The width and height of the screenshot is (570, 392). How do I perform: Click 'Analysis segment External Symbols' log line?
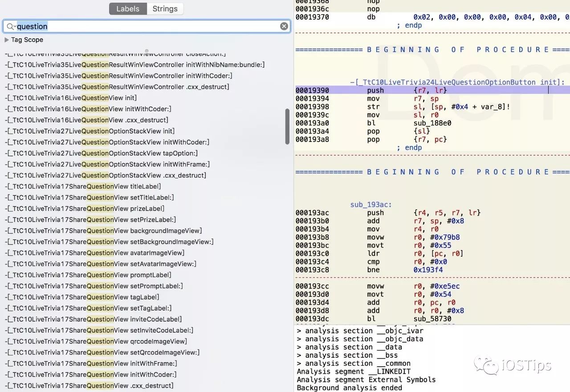click(x=366, y=380)
